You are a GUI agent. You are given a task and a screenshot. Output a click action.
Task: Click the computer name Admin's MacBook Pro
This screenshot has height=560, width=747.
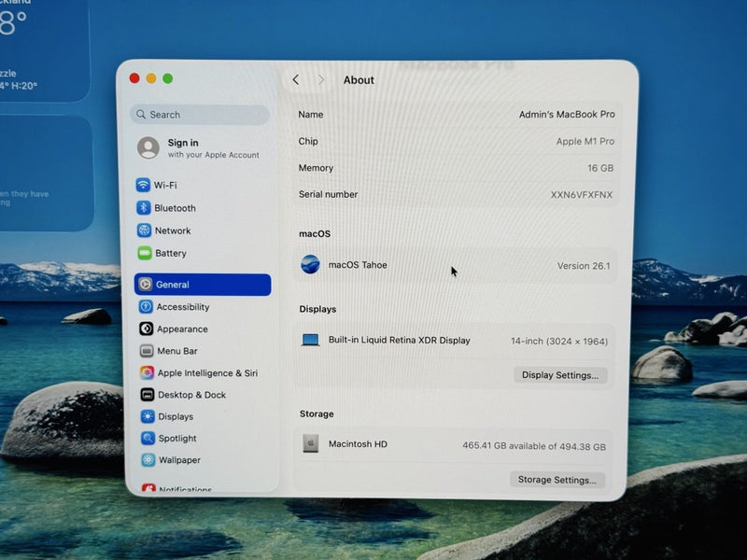(x=566, y=115)
